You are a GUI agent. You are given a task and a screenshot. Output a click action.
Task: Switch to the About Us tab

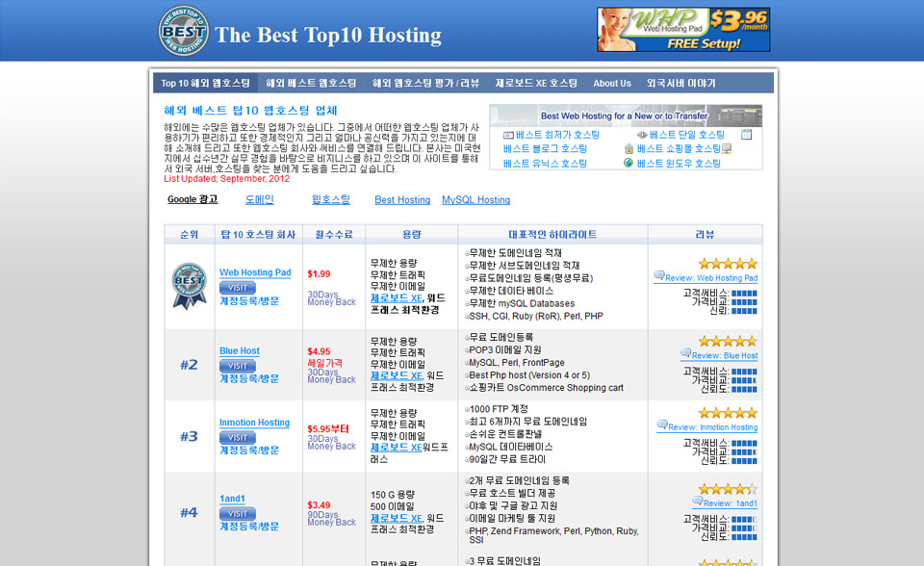612,84
